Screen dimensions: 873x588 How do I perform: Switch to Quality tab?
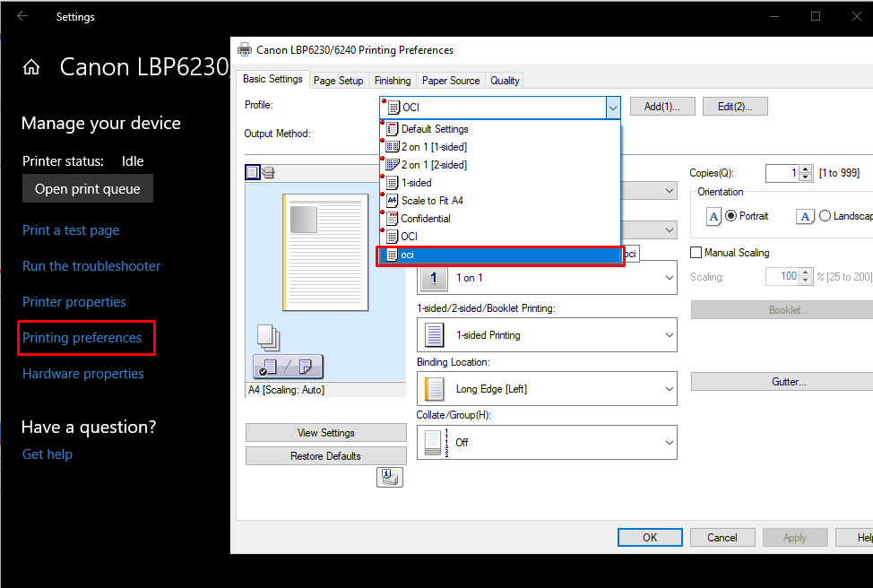tap(505, 81)
